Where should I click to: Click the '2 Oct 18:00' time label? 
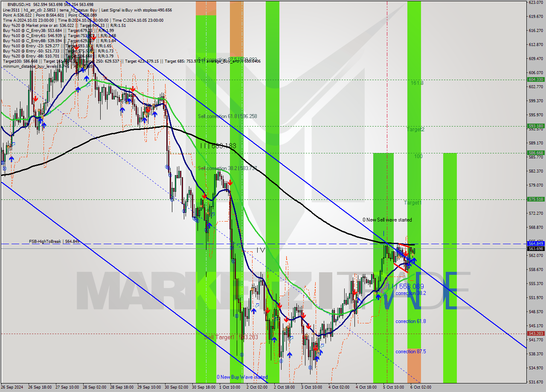pyautogui.click(x=284, y=387)
